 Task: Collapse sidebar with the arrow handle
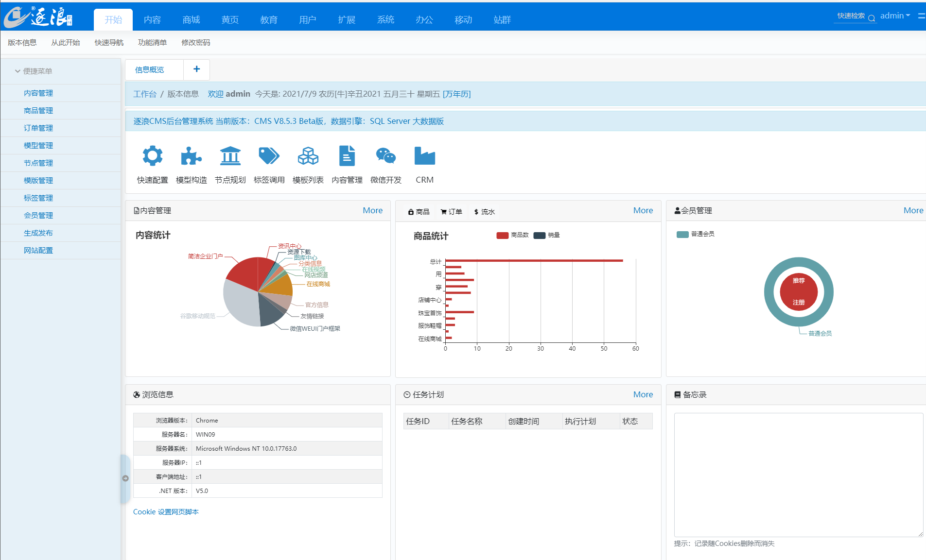point(125,478)
